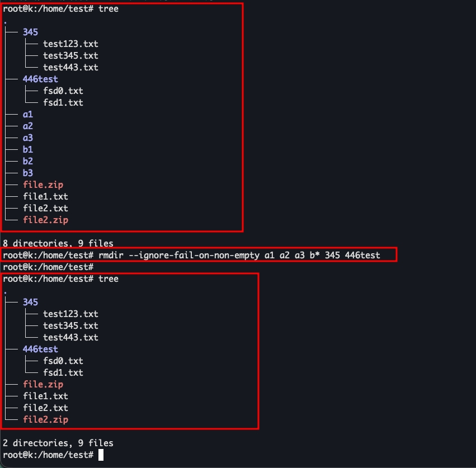Click the b1 directory in tree output
The height and width of the screenshot is (468, 476).
tap(27, 150)
